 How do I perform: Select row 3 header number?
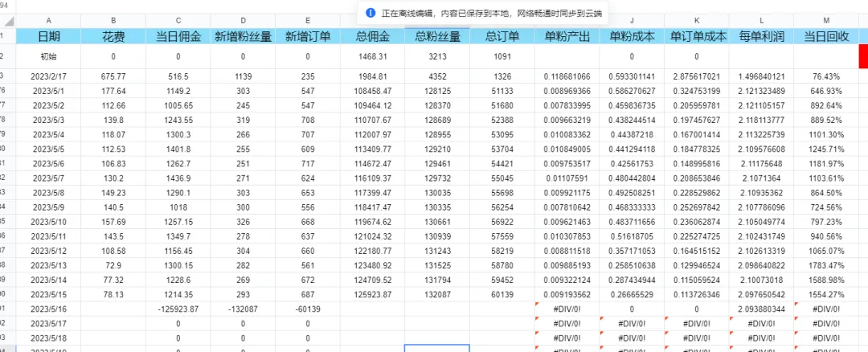pyautogui.click(x=2, y=76)
